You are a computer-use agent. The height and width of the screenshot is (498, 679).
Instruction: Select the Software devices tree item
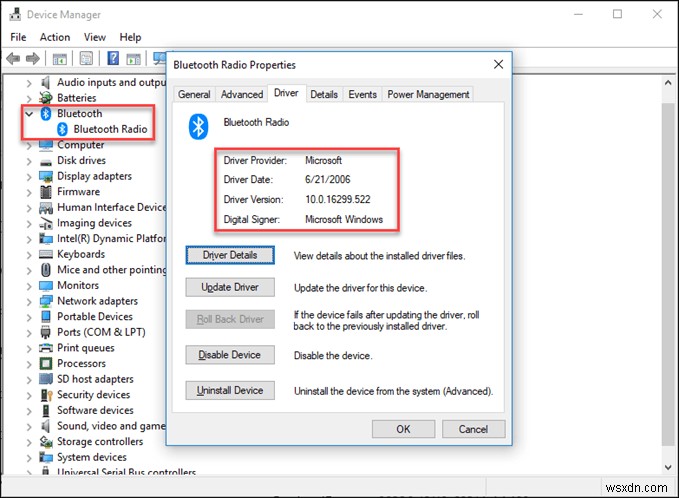pos(95,410)
